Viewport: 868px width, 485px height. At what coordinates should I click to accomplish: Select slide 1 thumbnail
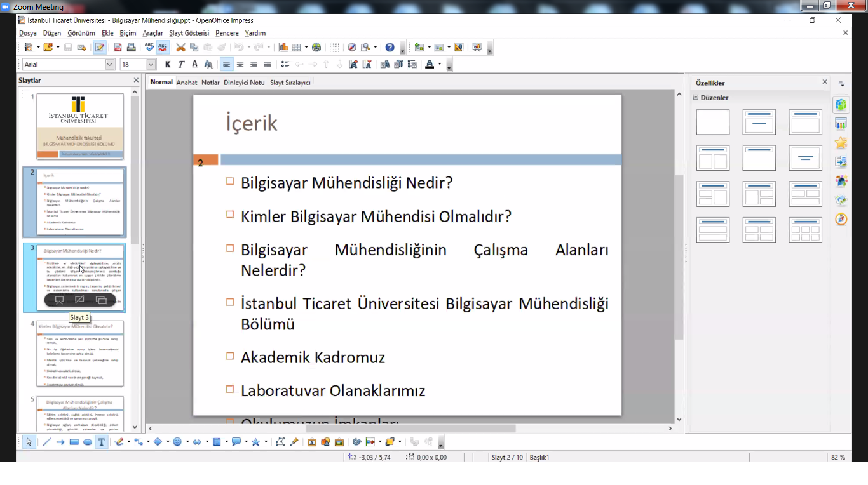[x=80, y=126]
